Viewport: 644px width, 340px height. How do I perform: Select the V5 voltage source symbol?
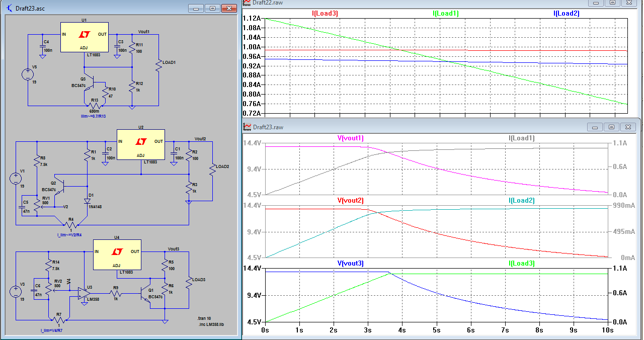tap(28, 75)
